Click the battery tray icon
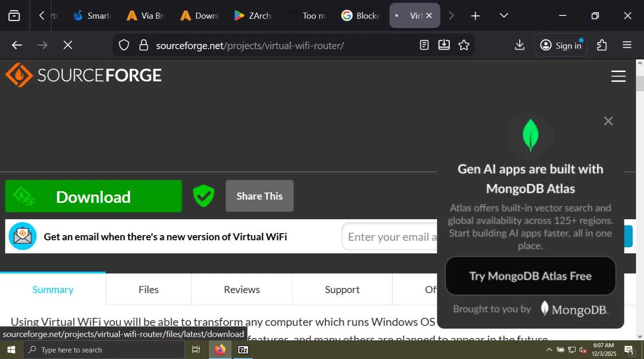The image size is (644, 359). [560, 350]
